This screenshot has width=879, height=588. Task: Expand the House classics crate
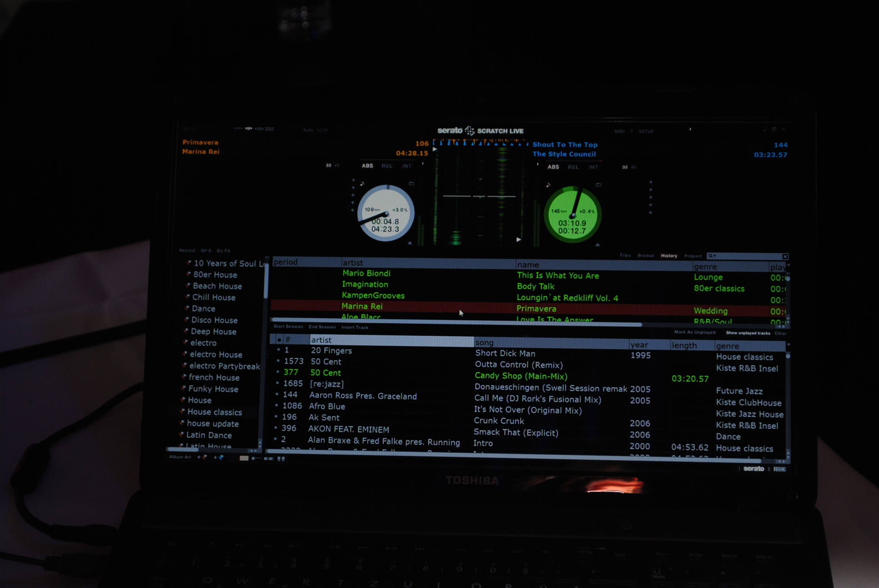[182, 411]
